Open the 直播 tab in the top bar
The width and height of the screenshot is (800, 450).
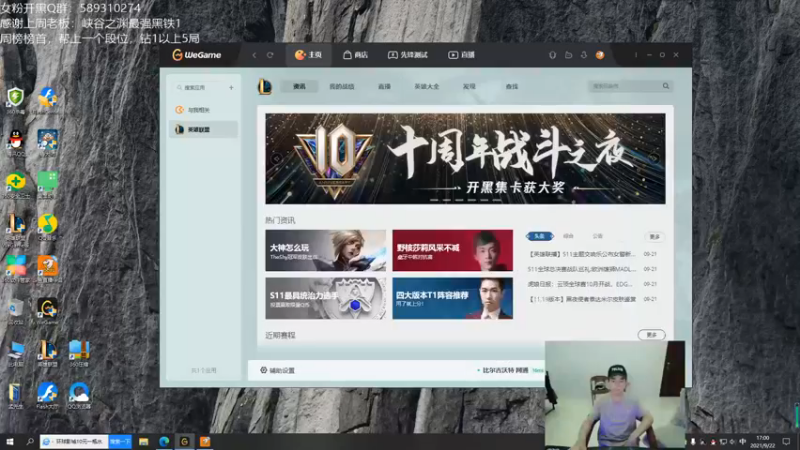click(x=461, y=55)
